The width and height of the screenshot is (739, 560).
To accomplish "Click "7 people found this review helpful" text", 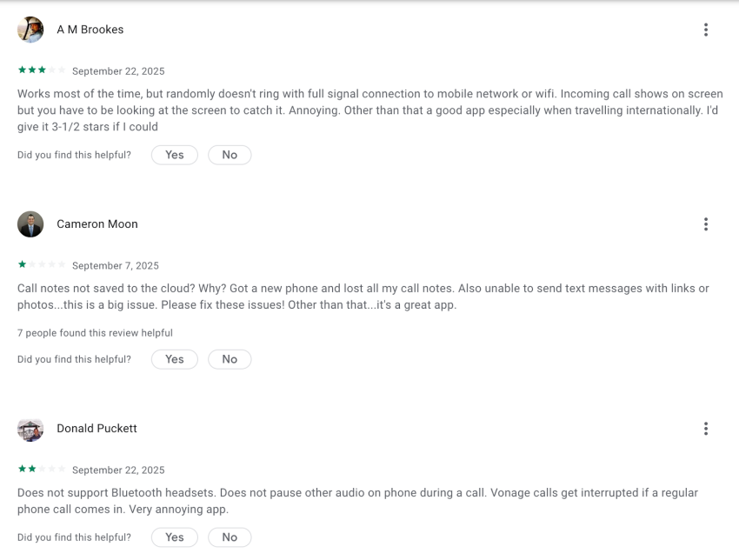I will click(95, 333).
